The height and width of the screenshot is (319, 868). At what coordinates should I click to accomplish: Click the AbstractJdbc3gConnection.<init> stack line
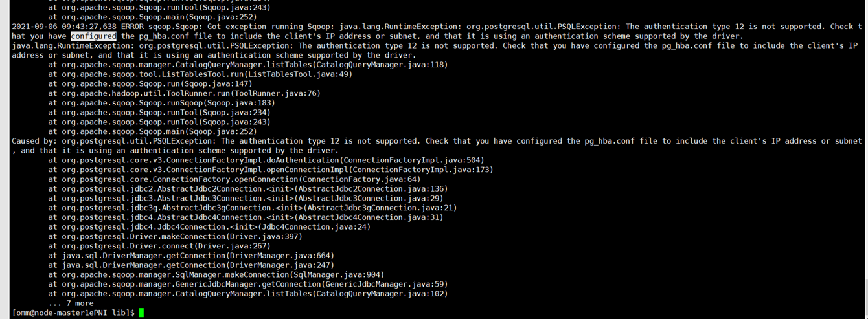(x=253, y=208)
